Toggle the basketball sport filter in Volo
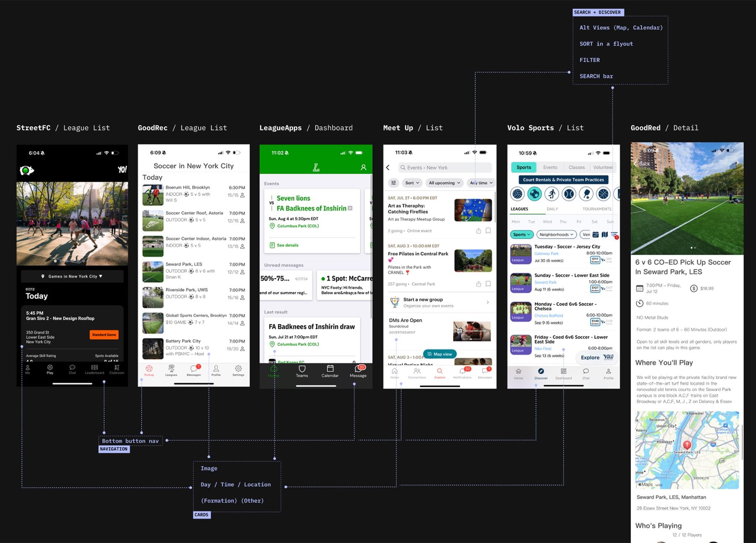The height and width of the screenshot is (543, 756). (603, 194)
